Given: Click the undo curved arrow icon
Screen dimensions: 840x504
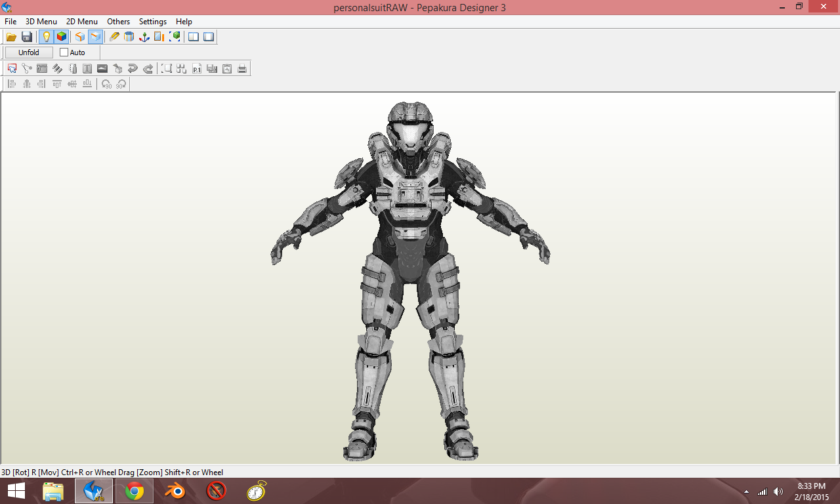Looking at the screenshot, I should pos(133,68).
